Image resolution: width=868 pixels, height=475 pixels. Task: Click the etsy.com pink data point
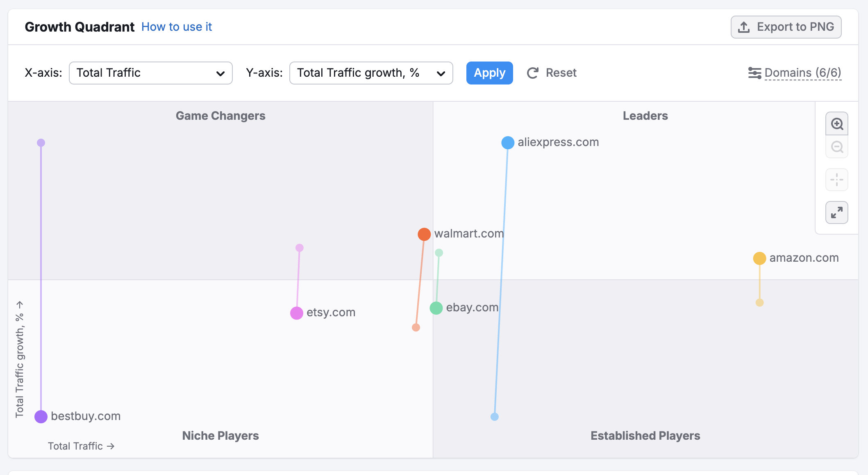point(296,313)
